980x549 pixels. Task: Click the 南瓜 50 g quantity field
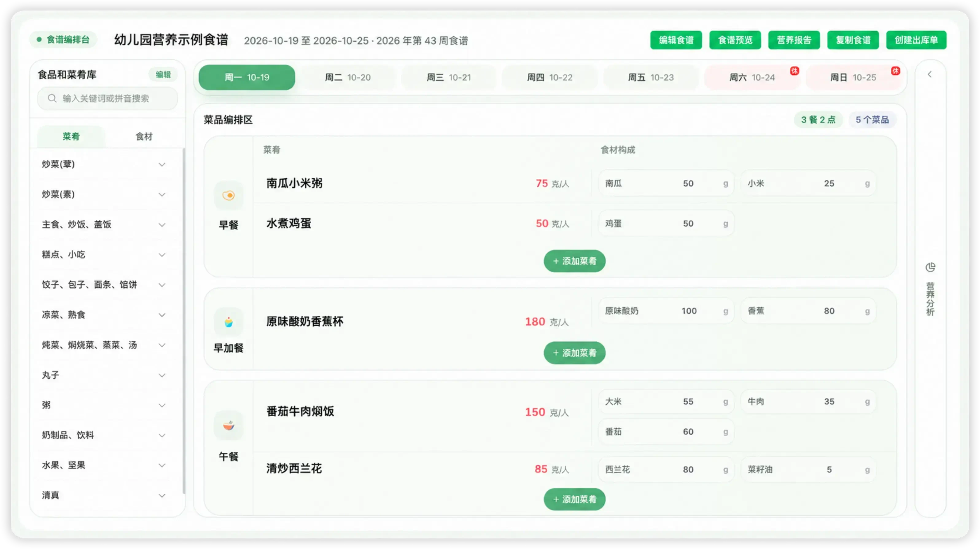pyautogui.click(x=666, y=183)
